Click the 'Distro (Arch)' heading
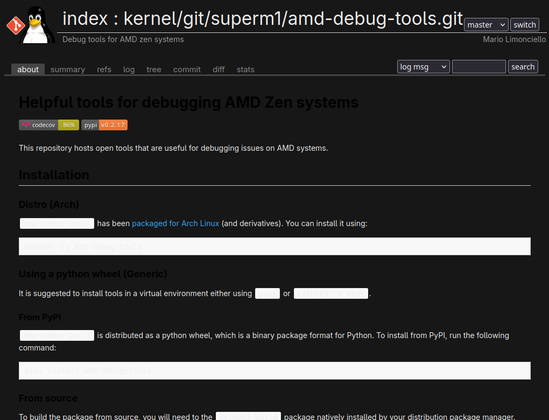Image resolution: width=549 pixels, height=420 pixels. click(49, 204)
